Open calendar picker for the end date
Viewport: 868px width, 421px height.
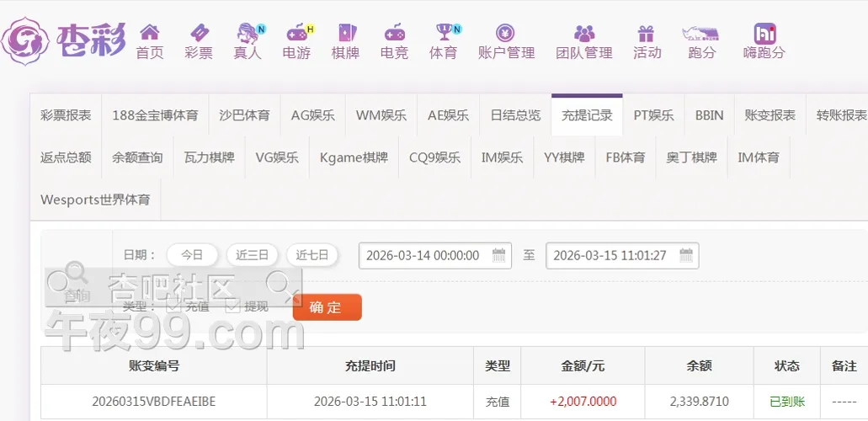pyautogui.click(x=686, y=255)
